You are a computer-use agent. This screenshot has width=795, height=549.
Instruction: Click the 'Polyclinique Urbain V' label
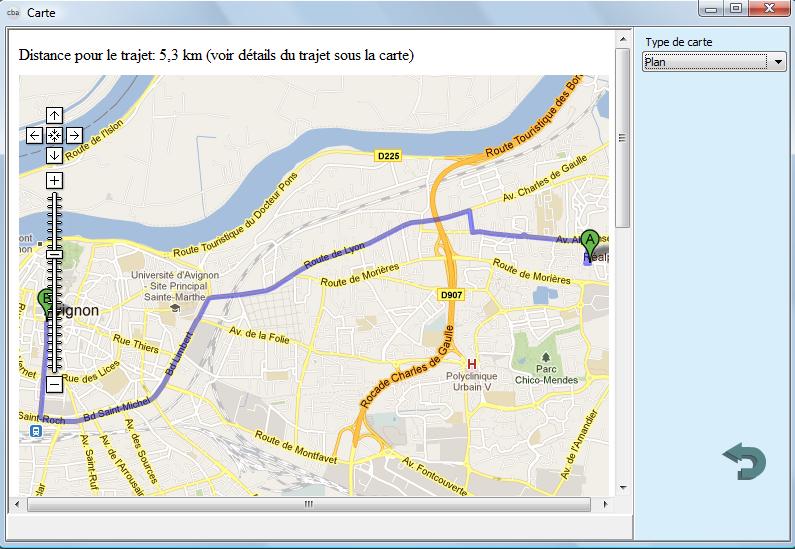(472, 381)
